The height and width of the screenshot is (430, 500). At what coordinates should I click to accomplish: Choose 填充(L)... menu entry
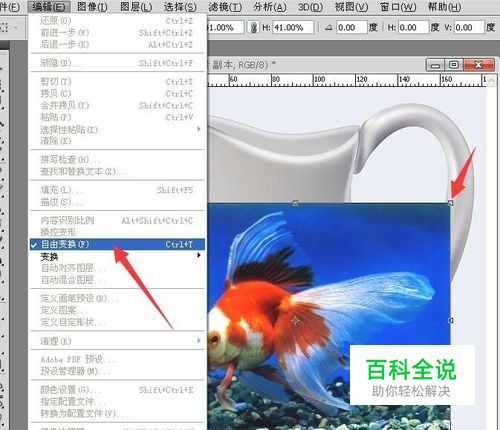point(117,190)
